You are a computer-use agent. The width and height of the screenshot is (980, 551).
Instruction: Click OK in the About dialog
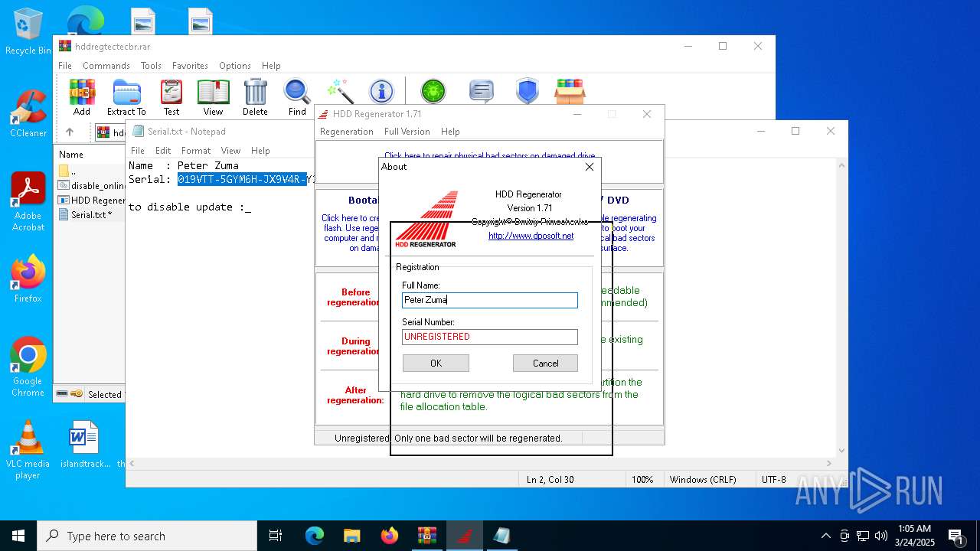pos(436,364)
